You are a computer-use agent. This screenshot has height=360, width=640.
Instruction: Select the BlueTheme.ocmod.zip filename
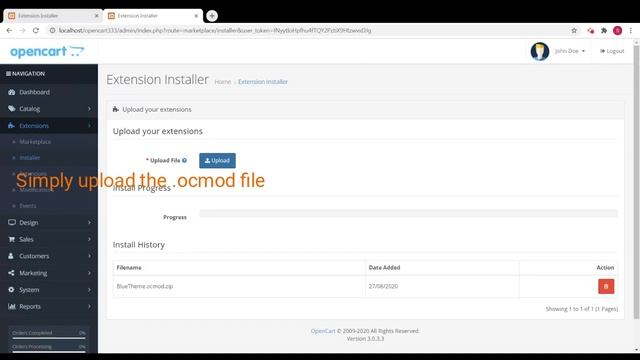[145, 287]
